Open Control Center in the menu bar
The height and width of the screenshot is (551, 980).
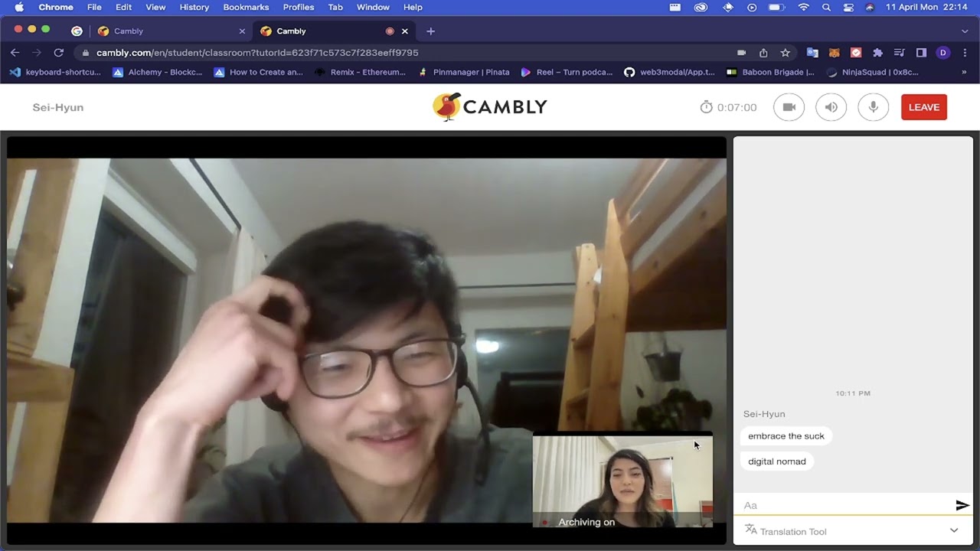click(x=848, y=8)
